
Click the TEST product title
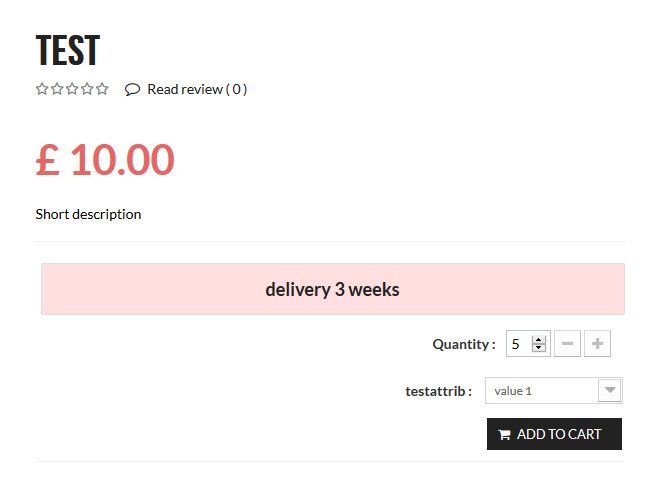[x=67, y=50]
